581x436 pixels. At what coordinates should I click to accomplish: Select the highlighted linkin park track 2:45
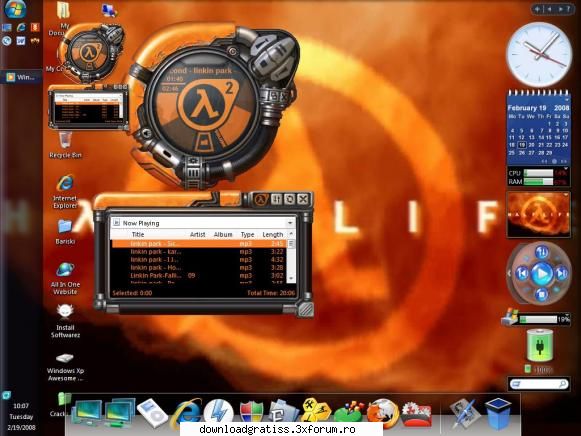click(199, 244)
